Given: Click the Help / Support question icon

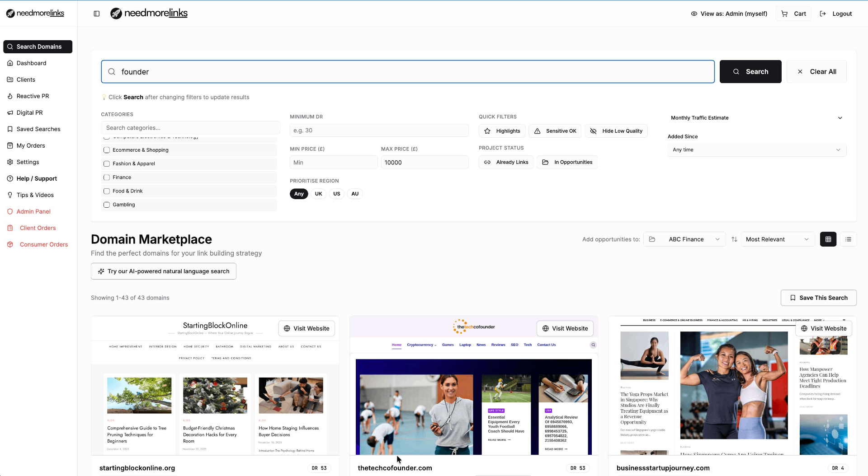Looking at the screenshot, I should 10,178.
